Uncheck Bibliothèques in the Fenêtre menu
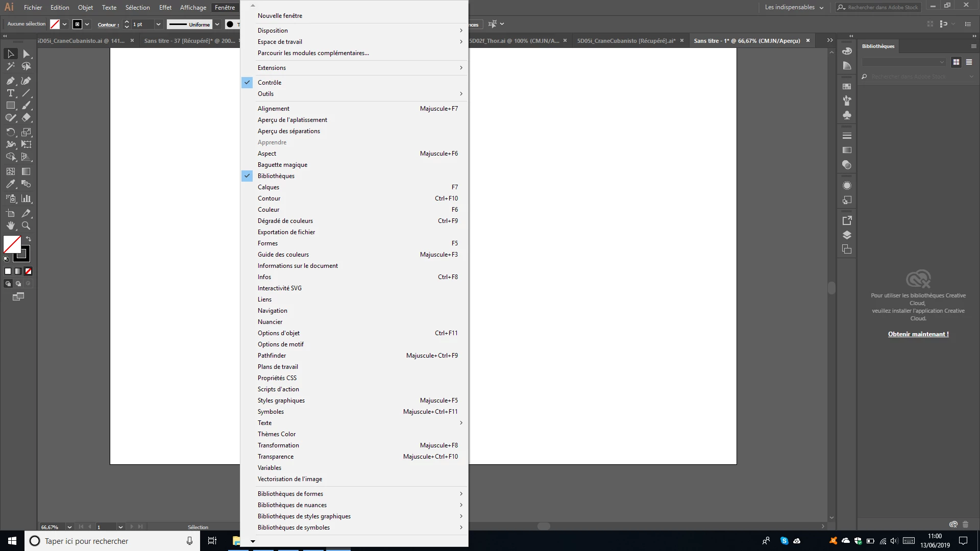The width and height of the screenshot is (980, 551). click(x=276, y=176)
